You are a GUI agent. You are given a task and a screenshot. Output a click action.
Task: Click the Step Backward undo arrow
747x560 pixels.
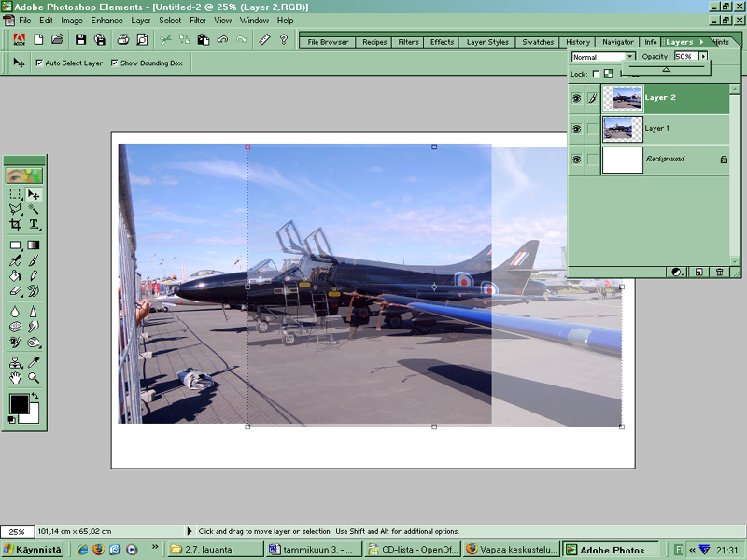[x=222, y=39]
